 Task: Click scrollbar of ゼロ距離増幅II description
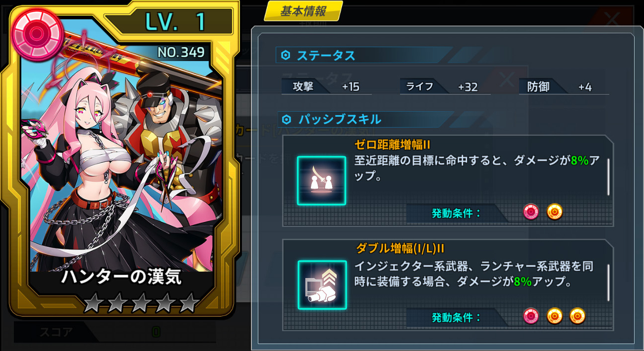point(608,177)
